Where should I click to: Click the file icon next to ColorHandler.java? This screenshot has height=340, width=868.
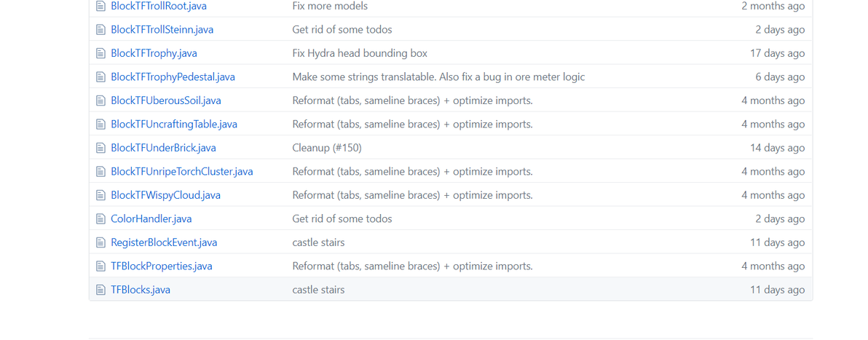100,218
